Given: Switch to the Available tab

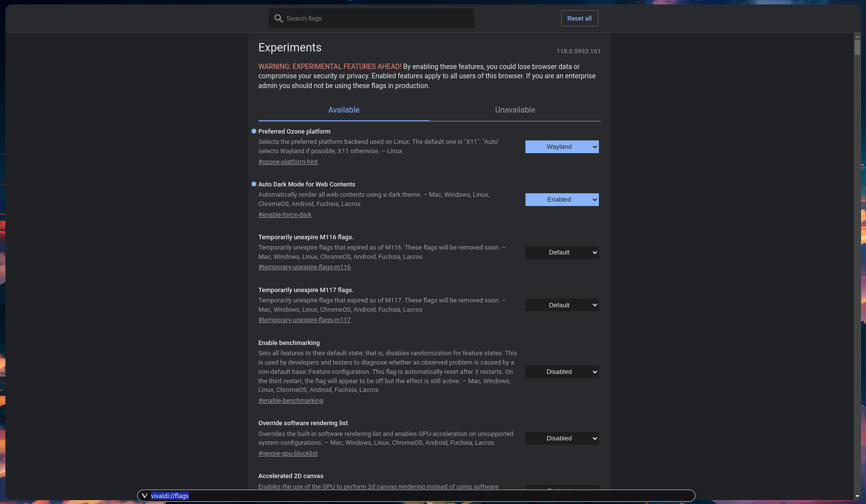Looking at the screenshot, I should (x=343, y=110).
